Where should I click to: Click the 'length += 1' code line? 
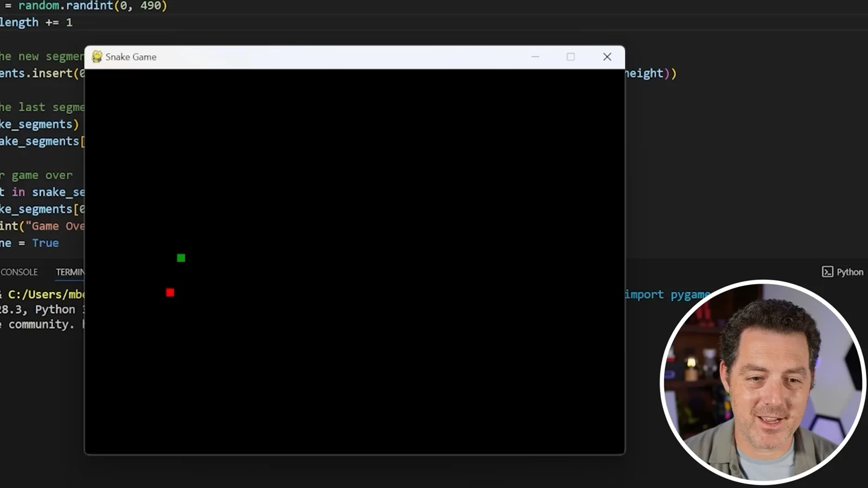coord(36,23)
